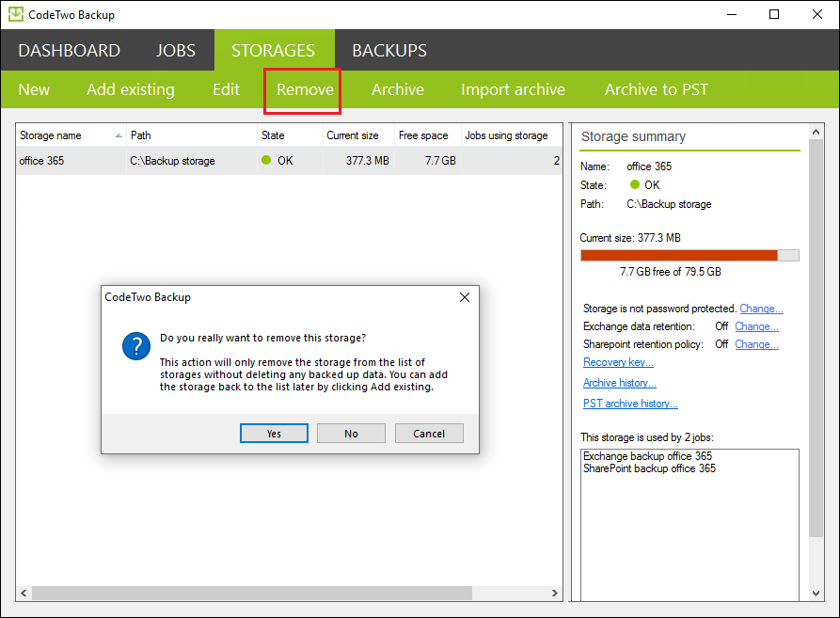
Task: Sort by the State column header
Action: pyautogui.click(x=291, y=135)
